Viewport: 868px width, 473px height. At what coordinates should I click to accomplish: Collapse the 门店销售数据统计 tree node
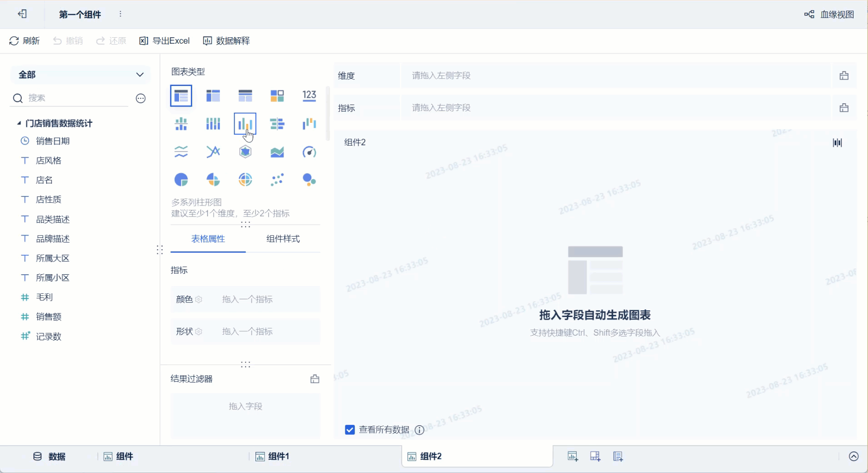tap(19, 123)
